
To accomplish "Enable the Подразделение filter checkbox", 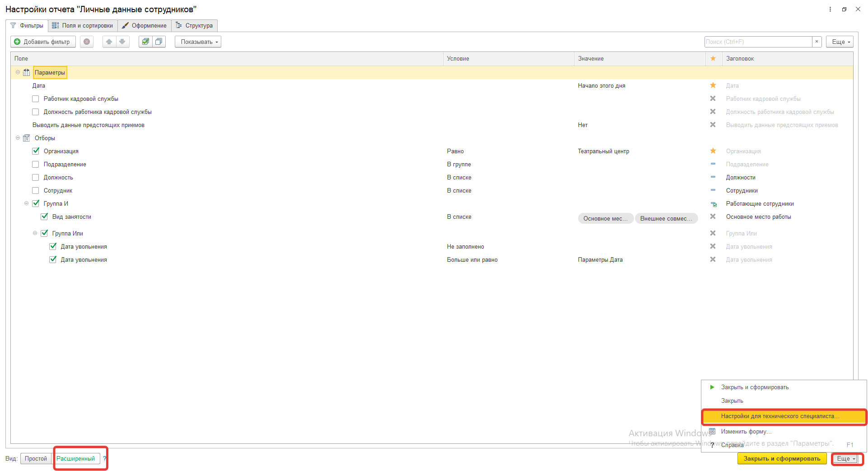I will pos(36,164).
